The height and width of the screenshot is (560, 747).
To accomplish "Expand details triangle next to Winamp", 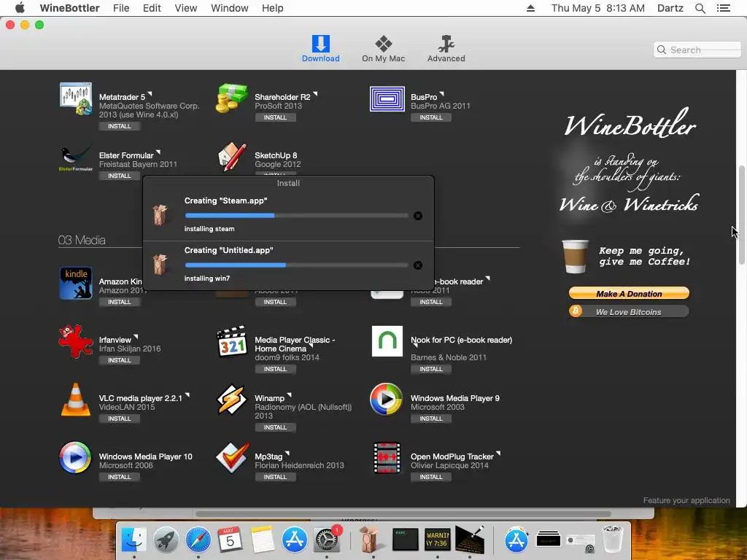I will [289, 395].
